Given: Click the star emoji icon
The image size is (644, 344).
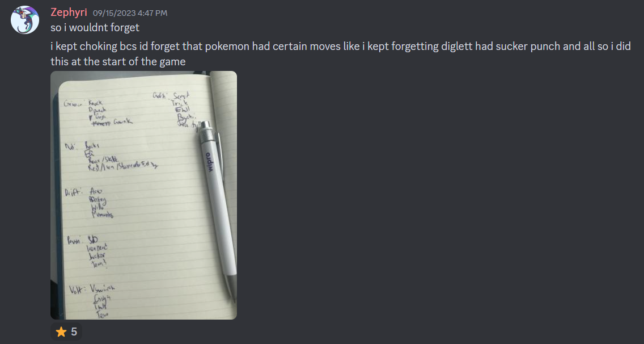Looking at the screenshot, I should 61,332.
